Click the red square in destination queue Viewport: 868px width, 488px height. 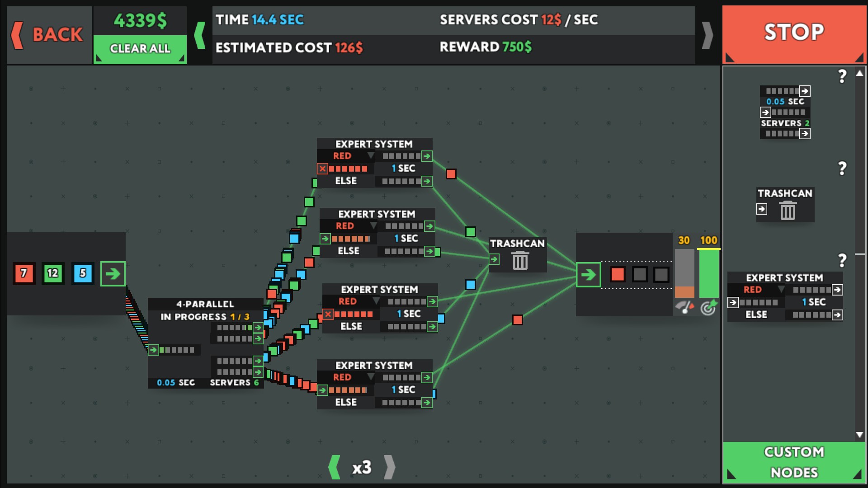618,274
